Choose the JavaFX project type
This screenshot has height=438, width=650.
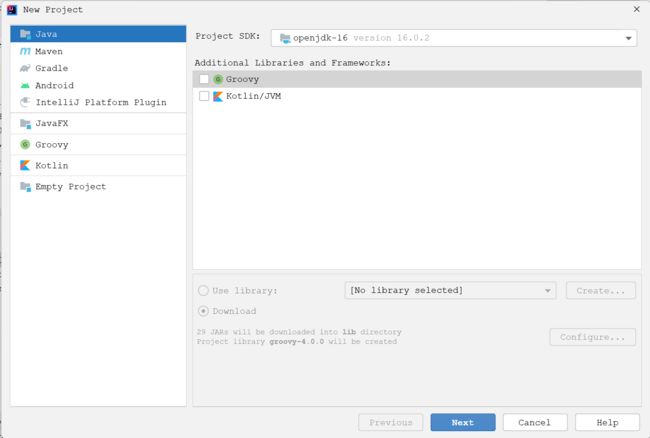[x=98, y=123]
